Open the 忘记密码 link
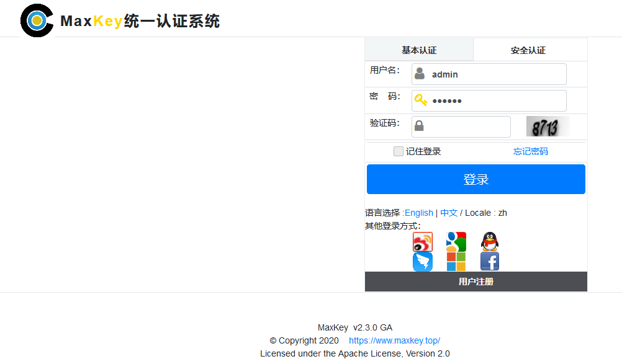This screenshot has height=364, width=622. click(x=531, y=151)
